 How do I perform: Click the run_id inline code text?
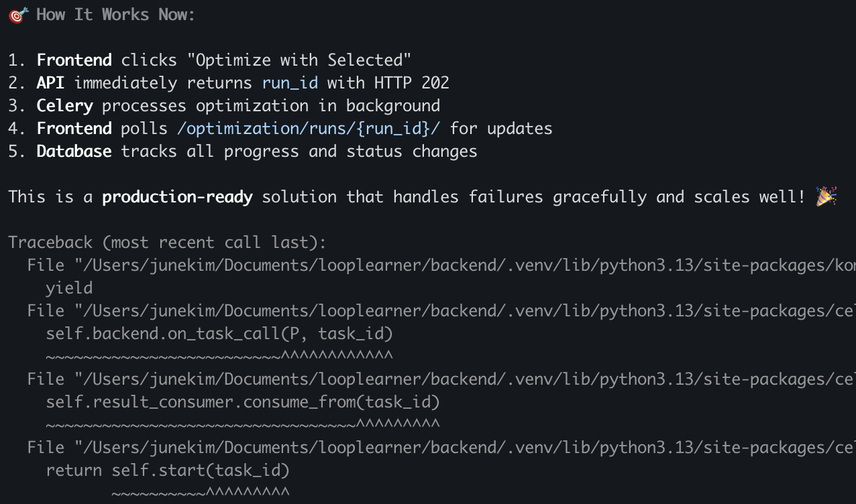[290, 83]
